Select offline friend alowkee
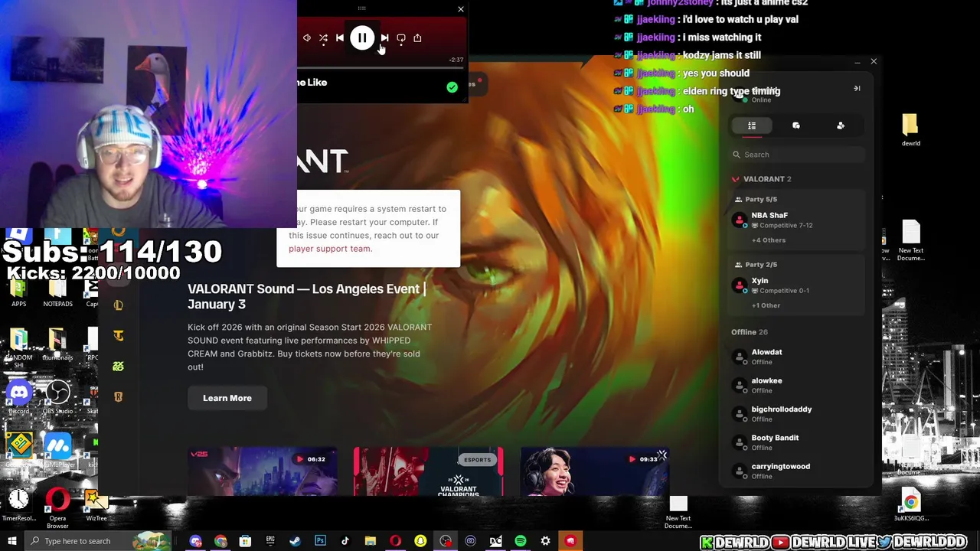980x551 pixels. click(796, 385)
